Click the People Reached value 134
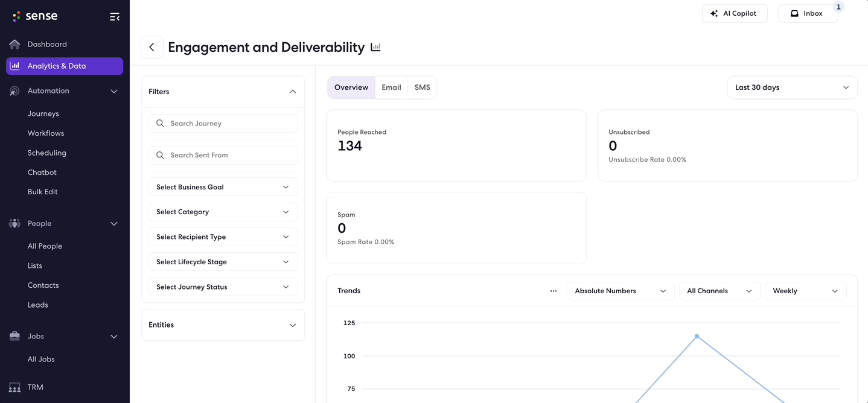Image resolution: width=868 pixels, height=403 pixels. 350,146
